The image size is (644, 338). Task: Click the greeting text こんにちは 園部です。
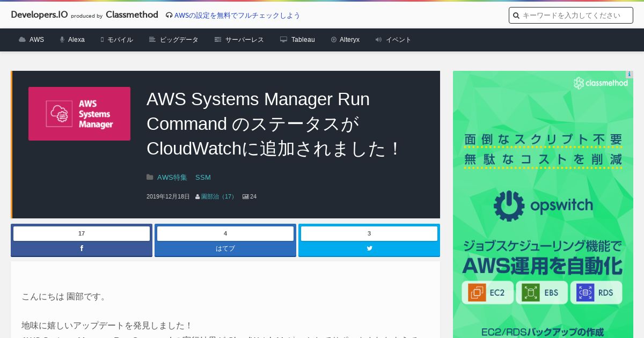(x=65, y=296)
